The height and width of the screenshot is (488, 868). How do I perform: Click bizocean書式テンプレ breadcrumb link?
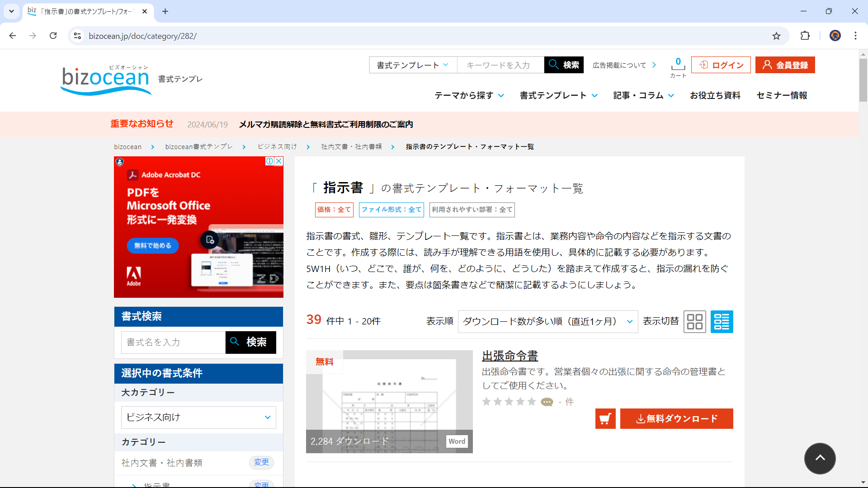tap(199, 147)
